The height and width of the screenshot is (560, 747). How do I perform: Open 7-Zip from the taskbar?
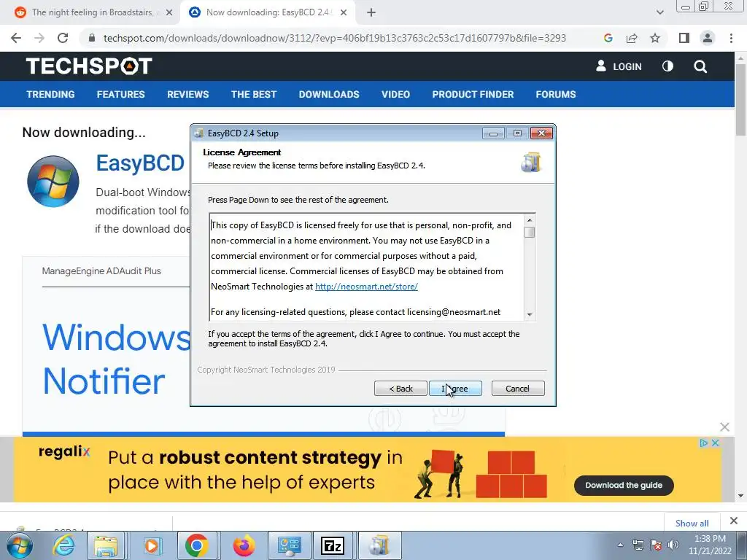(x=333, y=545)
